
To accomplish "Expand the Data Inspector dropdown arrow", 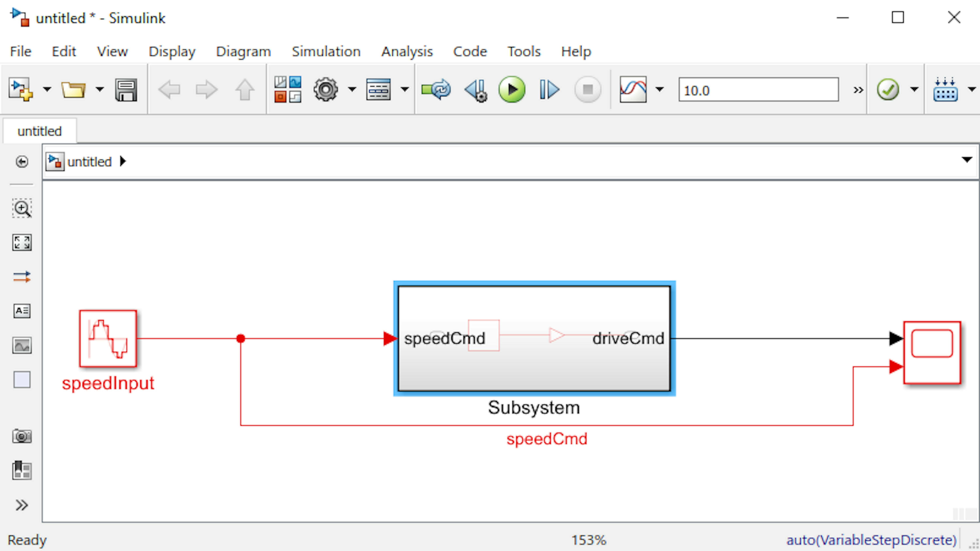I will (660, 90).
